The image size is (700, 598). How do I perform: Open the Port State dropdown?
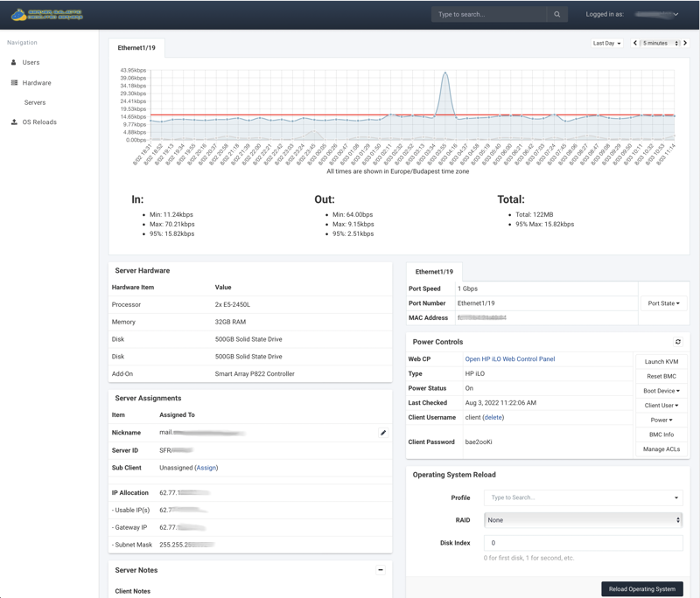click(664, 303)
